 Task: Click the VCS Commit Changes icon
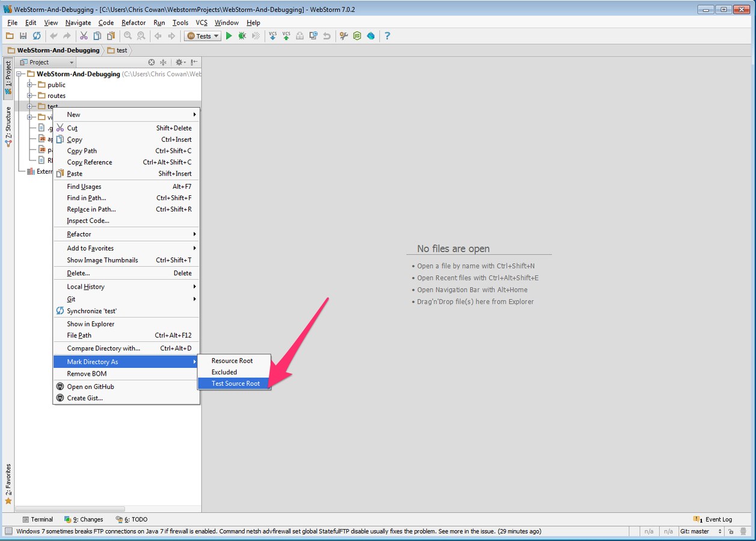click(286, 36)
